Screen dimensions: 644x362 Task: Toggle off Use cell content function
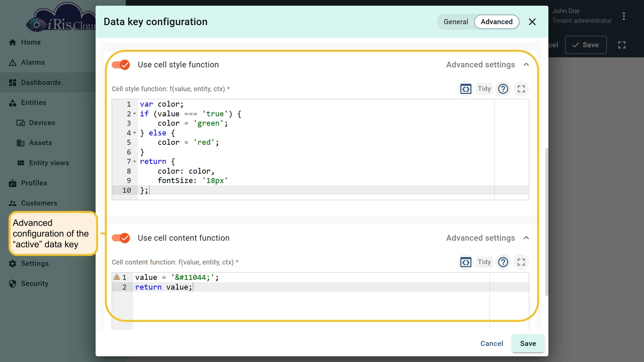(x=121, y=238)
